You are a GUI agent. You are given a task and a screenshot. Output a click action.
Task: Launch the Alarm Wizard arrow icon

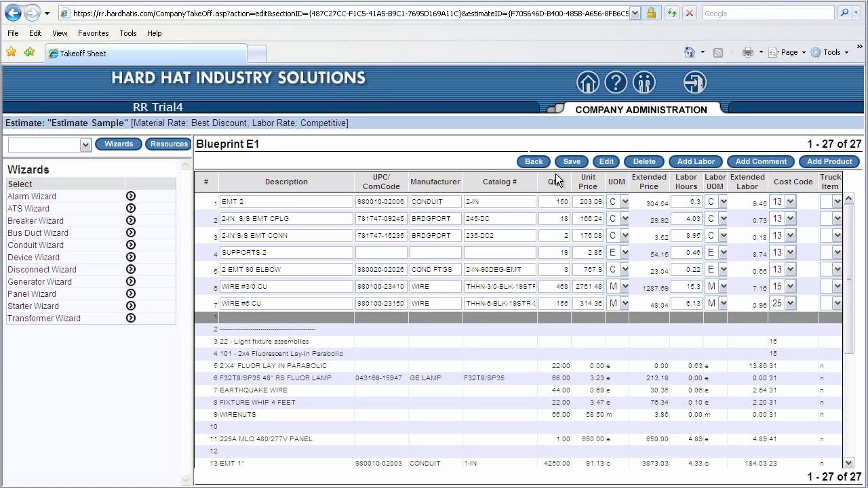[131, 196]
